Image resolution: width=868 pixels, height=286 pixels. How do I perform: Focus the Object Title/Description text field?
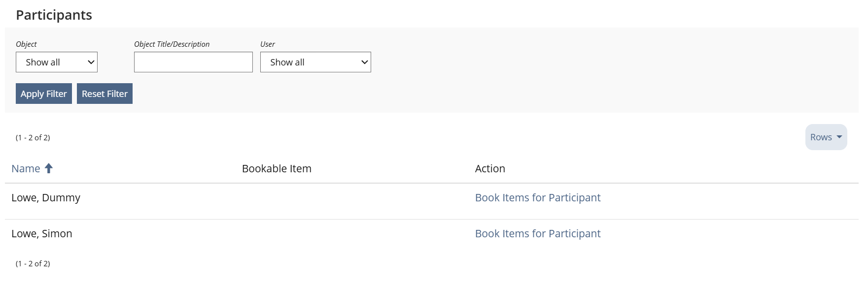tap(193, 62)
